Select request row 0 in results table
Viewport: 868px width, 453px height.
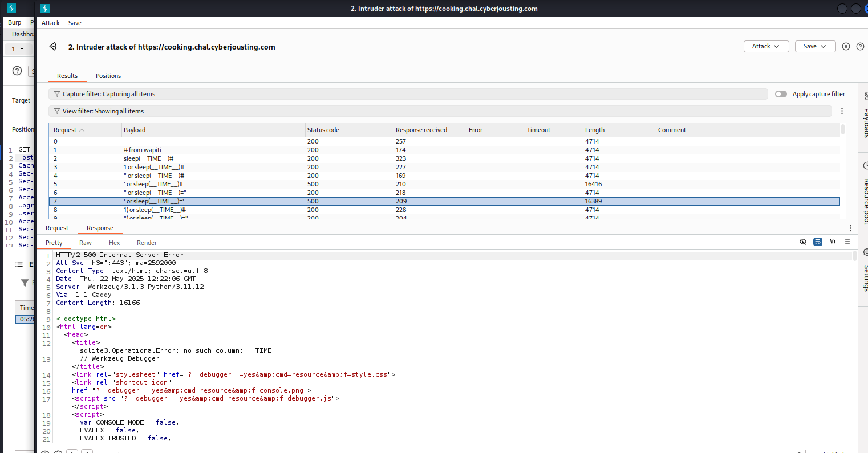pos(445,141)
